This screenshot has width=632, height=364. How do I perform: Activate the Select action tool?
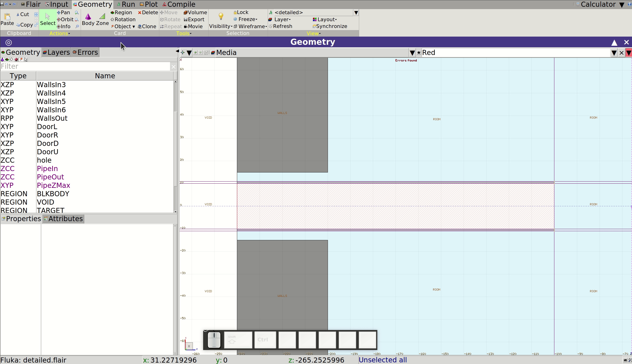tap(48, 19)
